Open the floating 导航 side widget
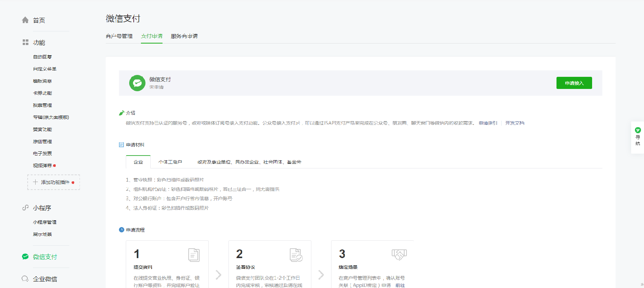Screen dimensions: 644x288 tap(638, 137)
